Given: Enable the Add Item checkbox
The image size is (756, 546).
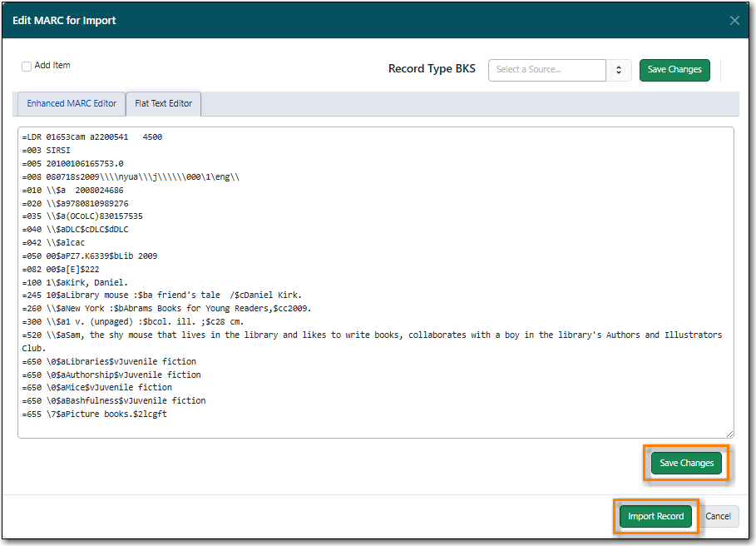Looking at the screenshot, I should (27, 66).
